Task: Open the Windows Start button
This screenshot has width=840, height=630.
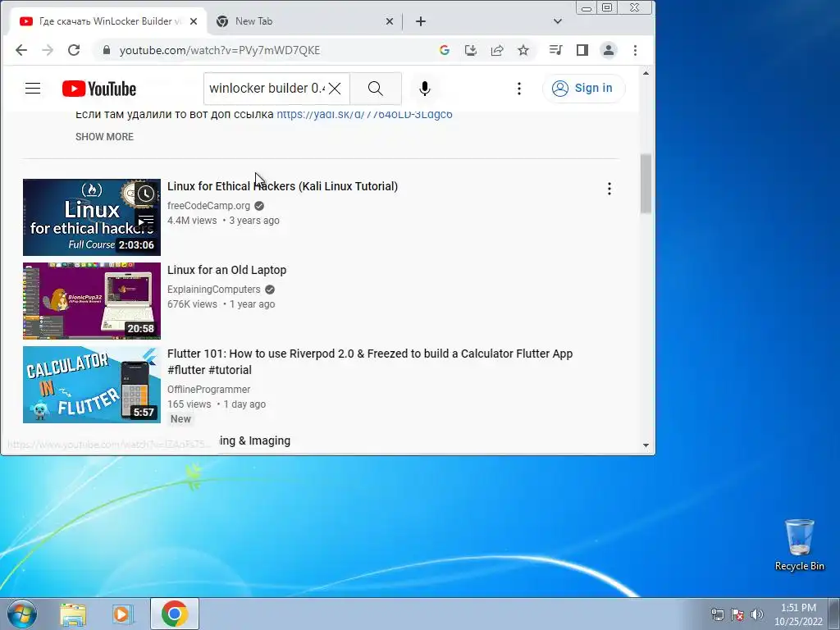Action: coord(22,614)
